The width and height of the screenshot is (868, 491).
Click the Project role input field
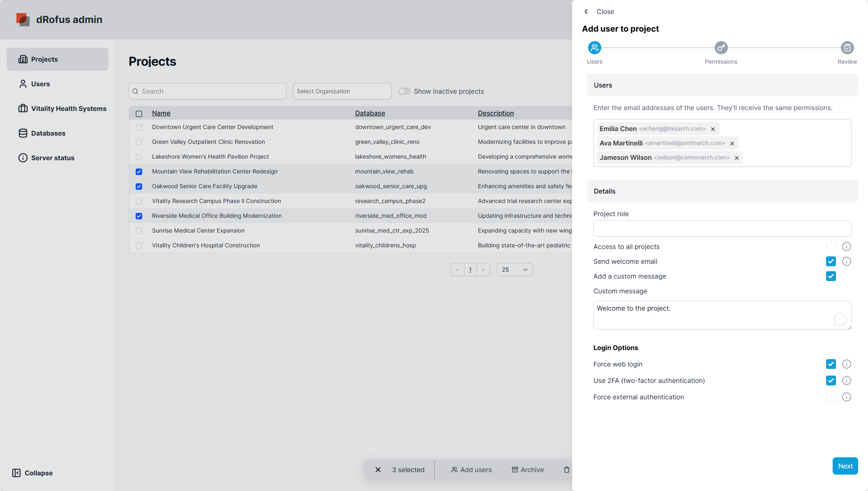[x=723, y=228]
